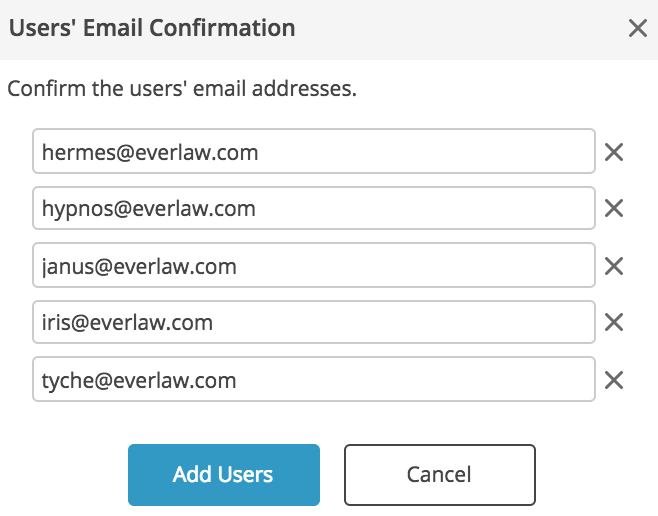Click the Cancel button
Screen dimensions: 658x516
click(x=440, y=475)
